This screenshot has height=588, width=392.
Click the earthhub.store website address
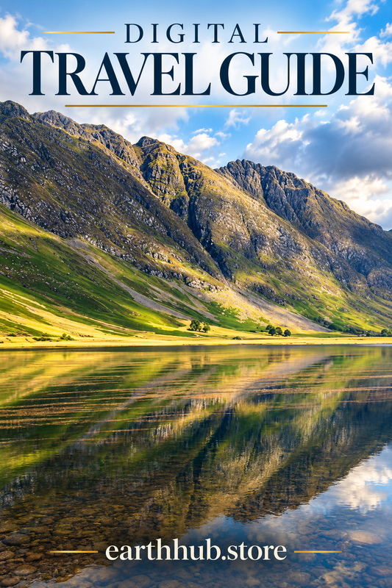196,551
